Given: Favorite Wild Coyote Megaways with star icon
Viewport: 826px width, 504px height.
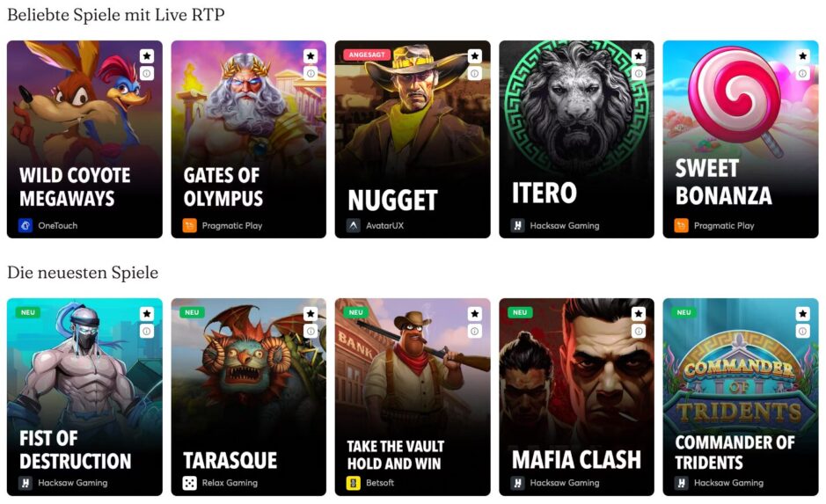Looking at the screenshot, I should [x=146, y=55].
